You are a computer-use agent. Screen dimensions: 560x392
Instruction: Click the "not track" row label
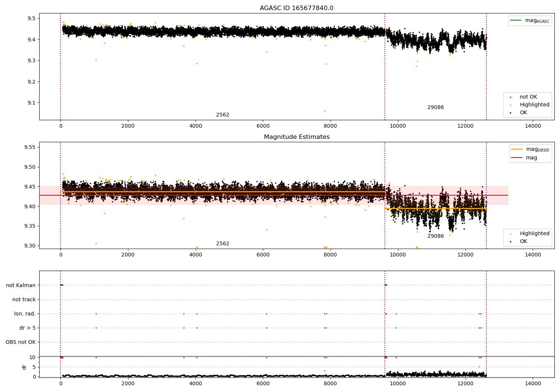pos(24,300)
